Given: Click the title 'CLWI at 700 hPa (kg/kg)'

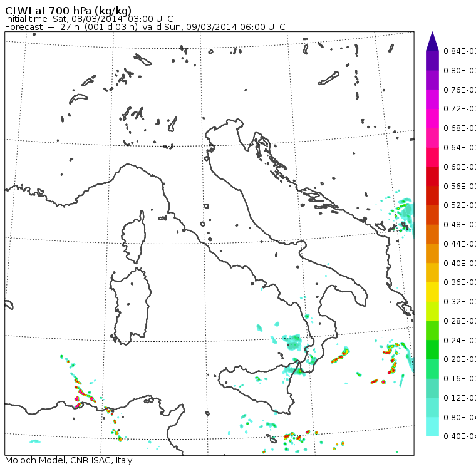Looking at the screenshot, I should (68, 11).
